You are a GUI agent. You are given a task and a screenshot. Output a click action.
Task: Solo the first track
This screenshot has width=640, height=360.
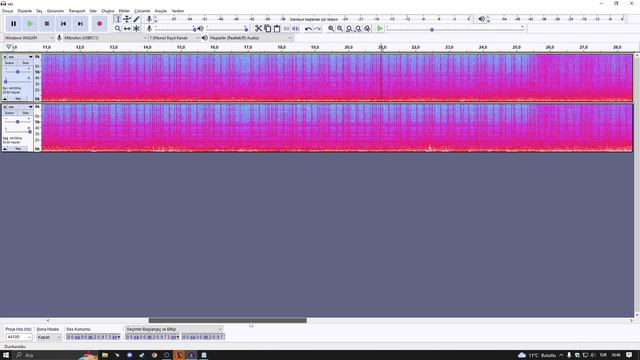click(x=25, y=63)
